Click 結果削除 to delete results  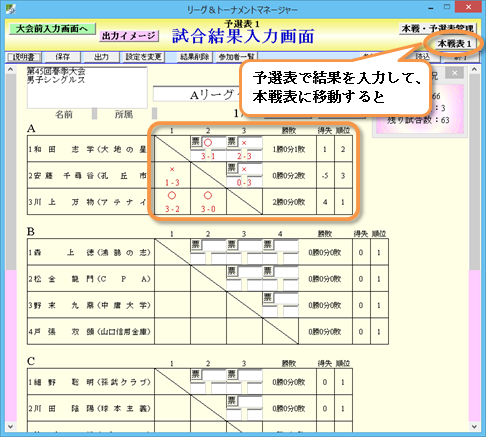click(x=194, y=57)
